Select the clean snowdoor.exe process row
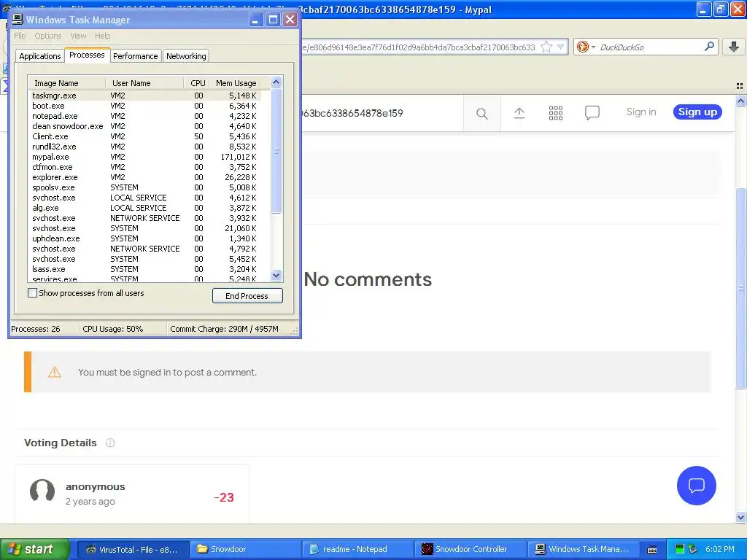The height and width of the screenshot is (560, 747). coord(145,126)
